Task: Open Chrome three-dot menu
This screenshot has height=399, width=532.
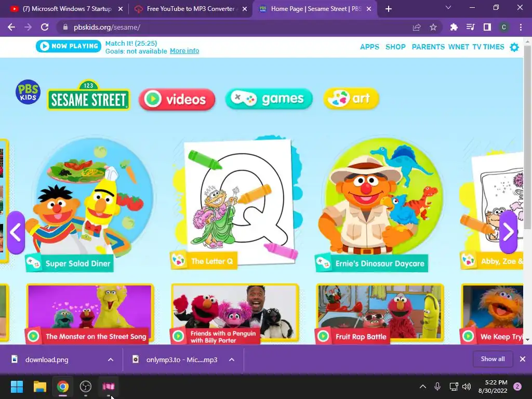Action: [x=521, y=27]
